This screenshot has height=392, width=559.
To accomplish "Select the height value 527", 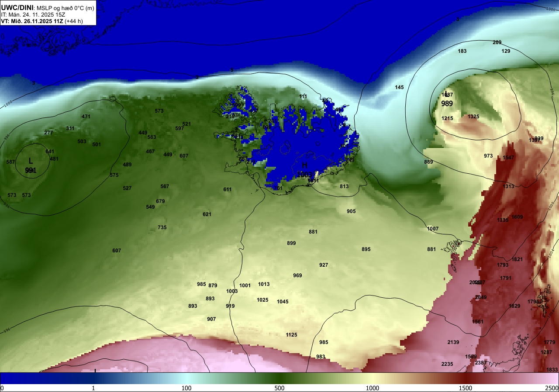I will click(x=127, y=188).
